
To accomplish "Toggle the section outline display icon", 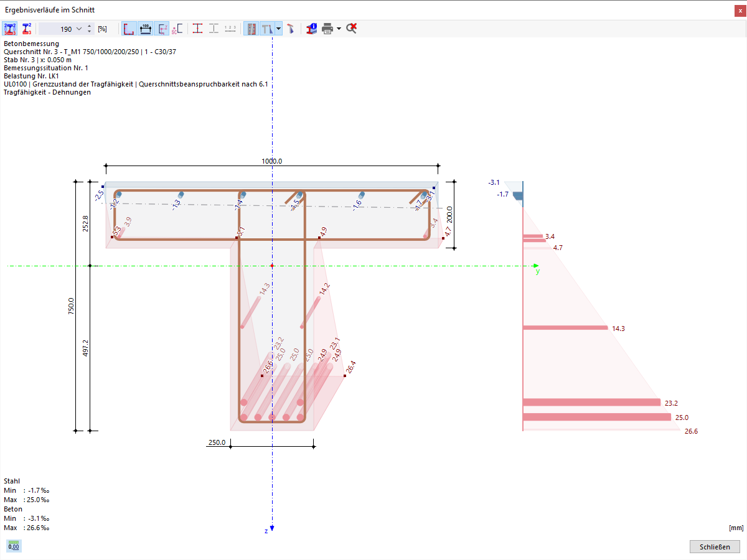I will pyautogui.click(x=129, y=29).
